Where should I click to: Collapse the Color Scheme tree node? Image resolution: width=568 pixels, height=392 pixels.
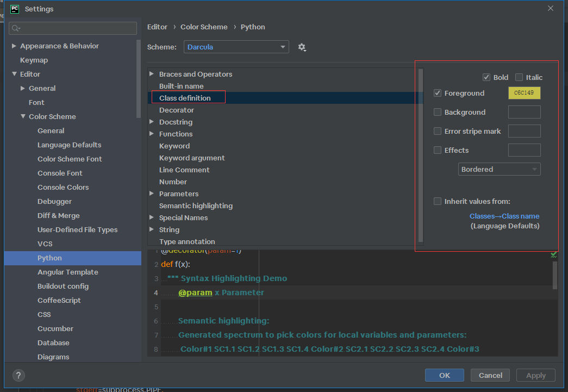click(23, 116)
